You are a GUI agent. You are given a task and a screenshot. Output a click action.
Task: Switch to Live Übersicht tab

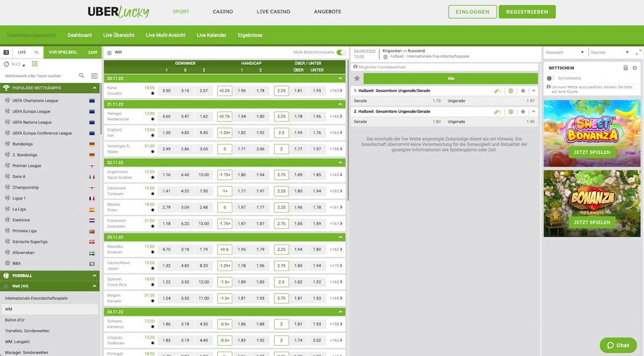pyautogui.click(x=119, y=35)
